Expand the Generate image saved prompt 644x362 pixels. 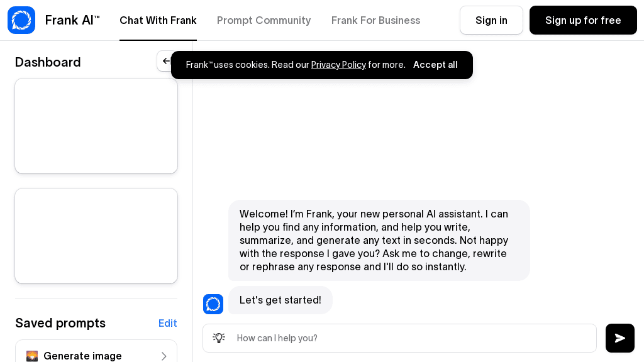tap(164, 356)
